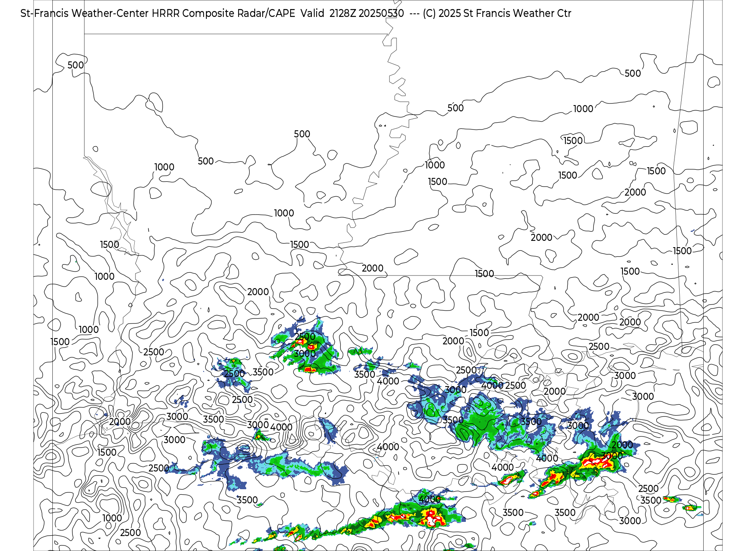The width and height of the screenshot is (756, 551).
Task: Click the 'Valid 2128Z 20250530' timestamp text
Action: pyautogui.click(x=352, y=13)
